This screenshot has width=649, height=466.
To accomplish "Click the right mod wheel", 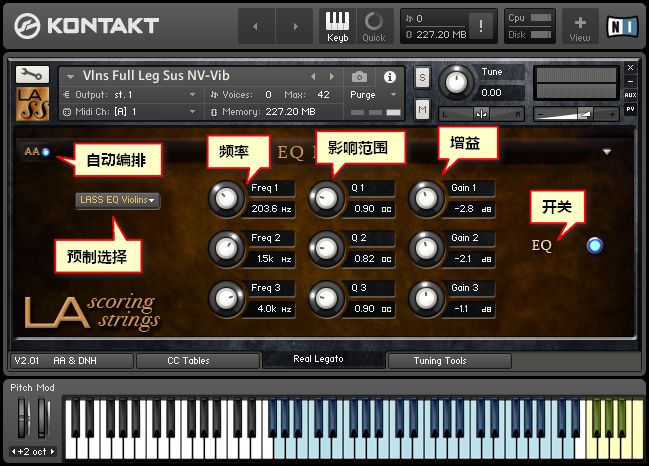I will point(43,418).
